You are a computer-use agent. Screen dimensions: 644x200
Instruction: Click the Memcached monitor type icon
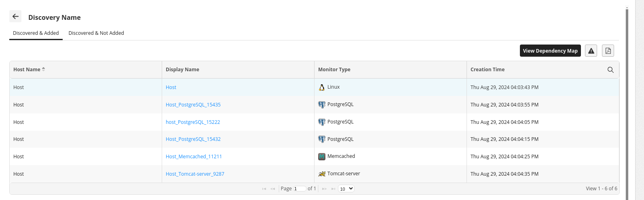(322, 157)
